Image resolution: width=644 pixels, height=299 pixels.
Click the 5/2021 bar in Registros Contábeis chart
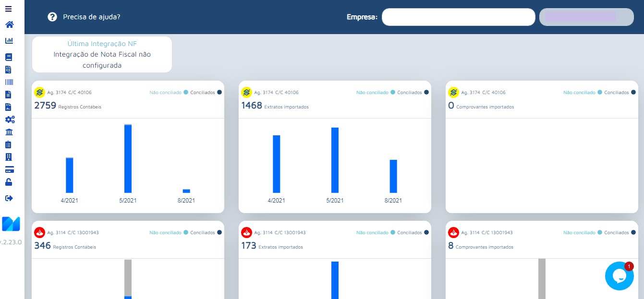coord(128,158)
